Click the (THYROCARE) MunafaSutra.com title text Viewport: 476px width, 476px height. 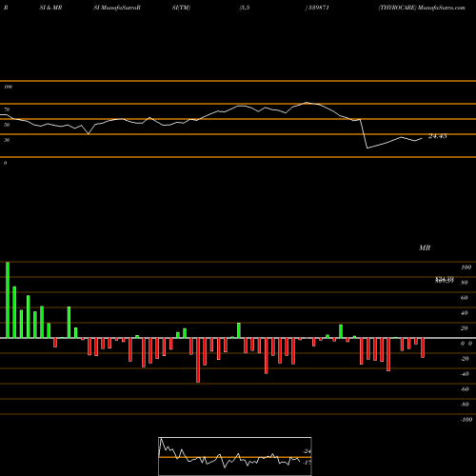[x=422, y=8]
